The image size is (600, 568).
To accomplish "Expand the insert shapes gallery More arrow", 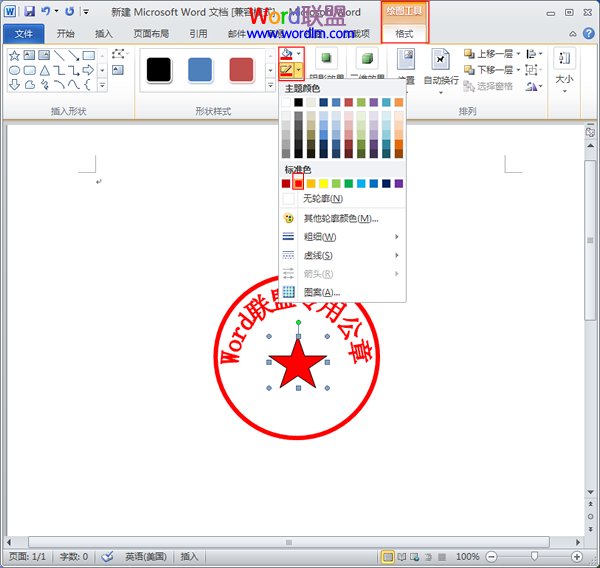I will (102, 85).
